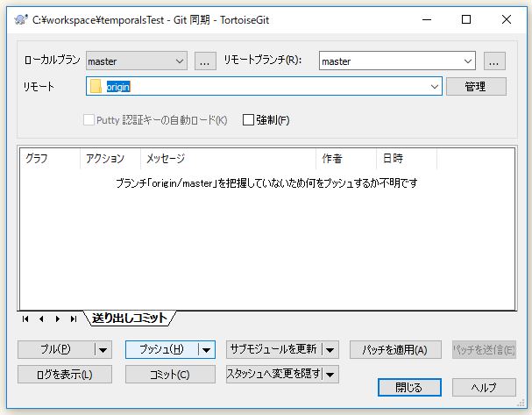Click the TortoiseGit turtle icon in title bar
Image resolution: width=532 pixels, height=415 pixels.
(21, 19)
